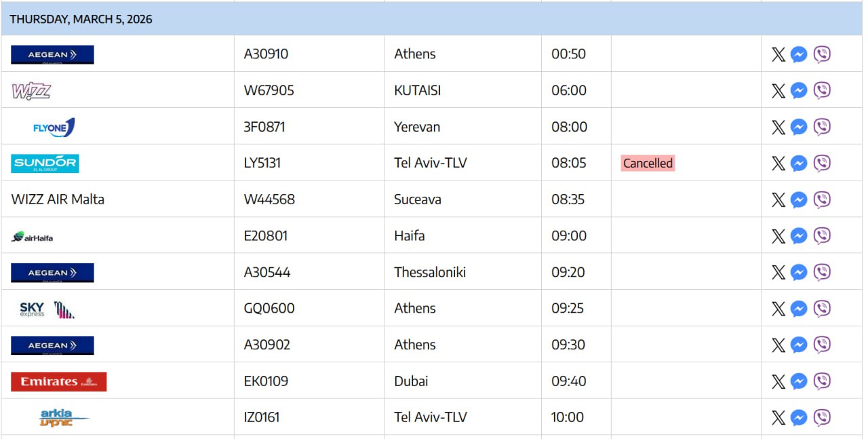Share Athens GQ0600 flight via Viber
Viewport: 868px width, 439px height.
click(822, 309)
